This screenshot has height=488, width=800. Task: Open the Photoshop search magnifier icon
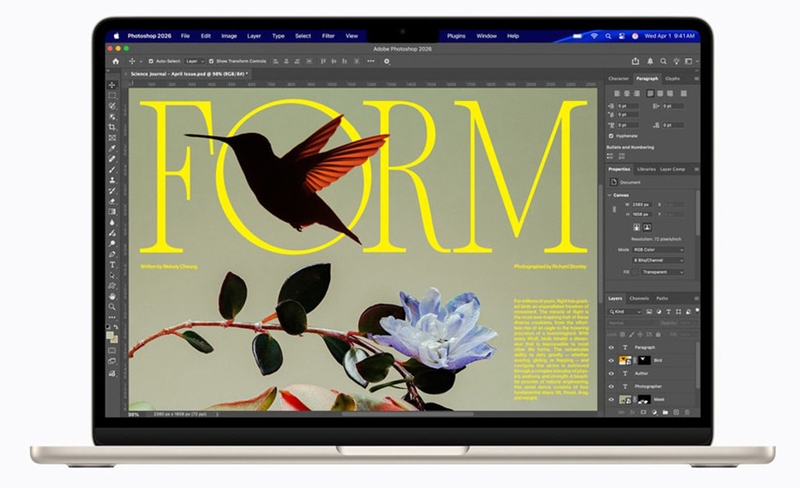tap(663, 61)
